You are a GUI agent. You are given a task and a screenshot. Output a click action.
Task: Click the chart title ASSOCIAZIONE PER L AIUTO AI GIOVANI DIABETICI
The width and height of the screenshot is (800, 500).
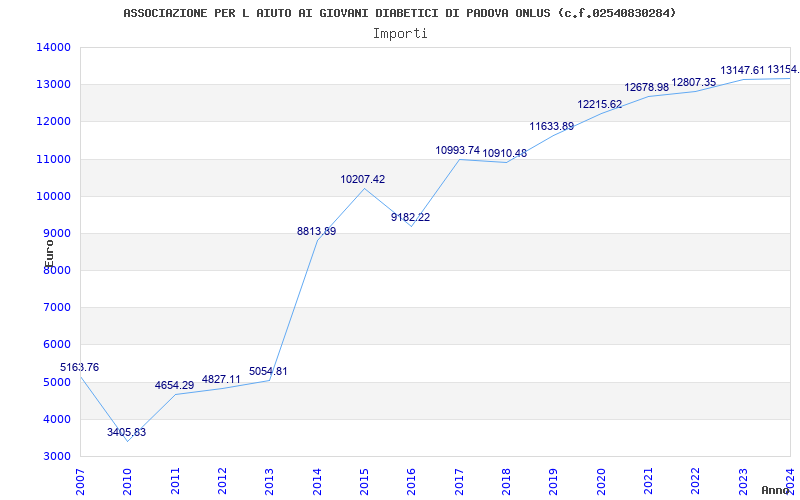point(399,13)
